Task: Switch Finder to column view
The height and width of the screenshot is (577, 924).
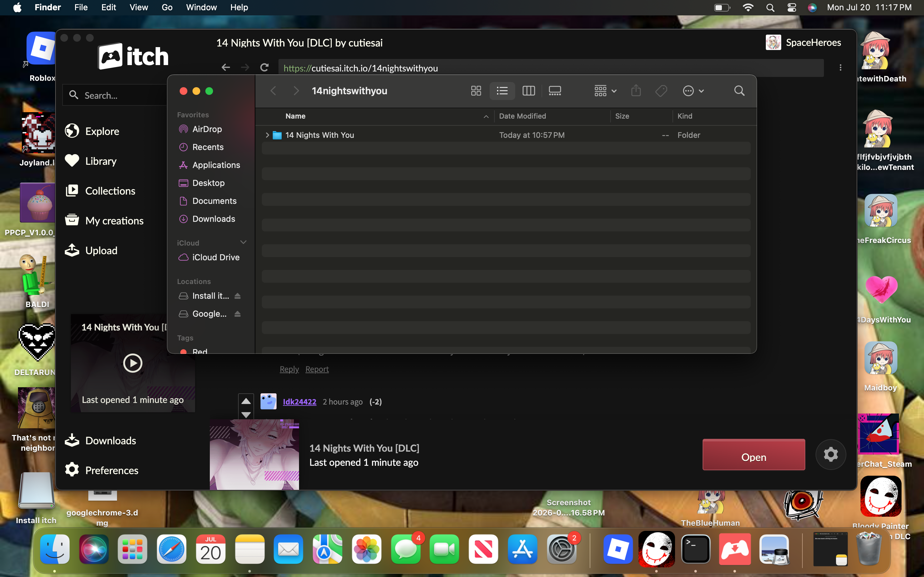Action: pos(528,91)
